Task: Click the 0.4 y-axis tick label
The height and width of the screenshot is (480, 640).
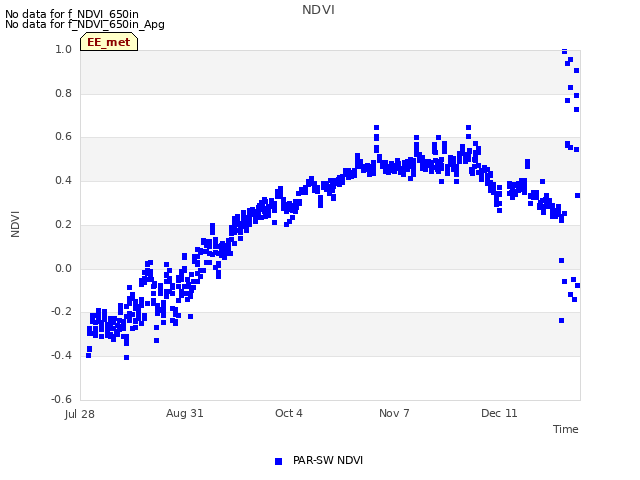Action: tap(63, 180)
